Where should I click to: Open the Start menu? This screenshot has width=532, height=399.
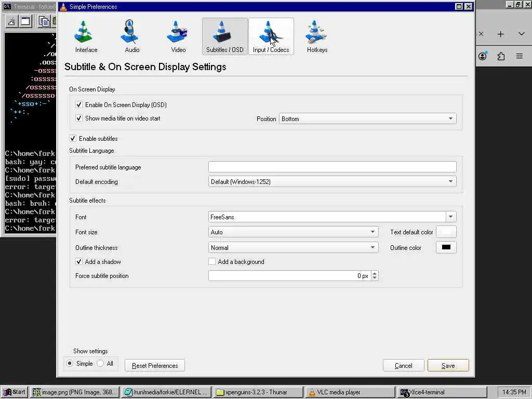pyautogui.click(x=14, y=392)
